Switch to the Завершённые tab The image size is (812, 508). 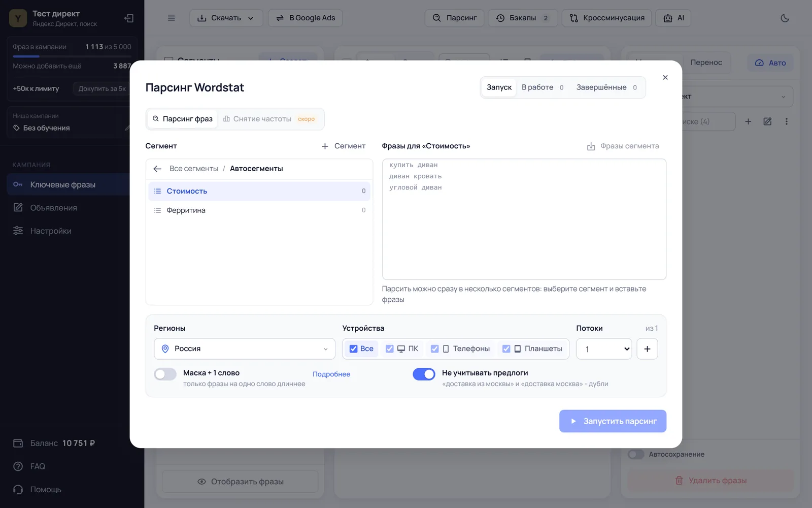pos(606,87)
